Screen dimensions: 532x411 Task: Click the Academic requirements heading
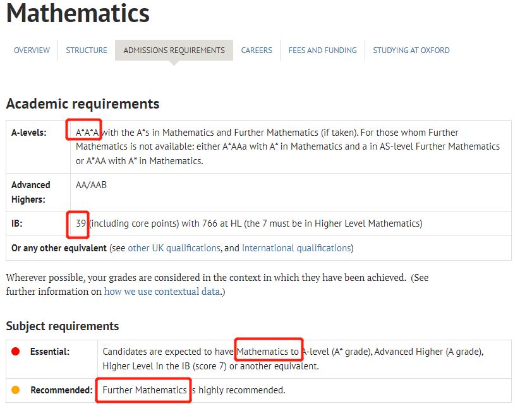(x=82, y=104)
